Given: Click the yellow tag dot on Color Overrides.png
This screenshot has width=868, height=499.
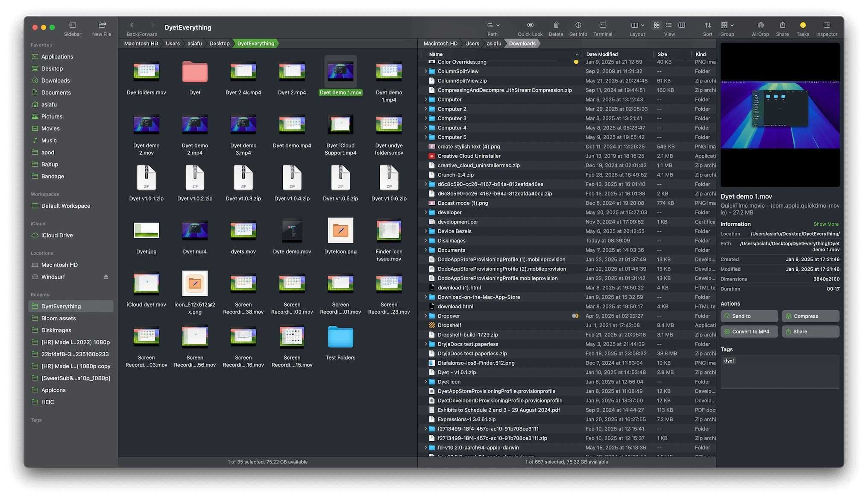Looking at the screenshot, I should 576,62.
